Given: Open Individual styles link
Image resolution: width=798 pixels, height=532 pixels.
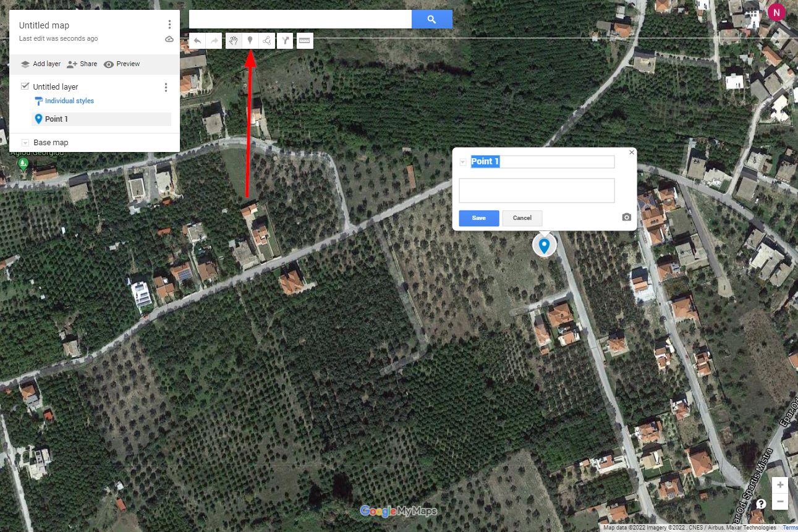Looking at the screenshot, I should pos(69,101).
